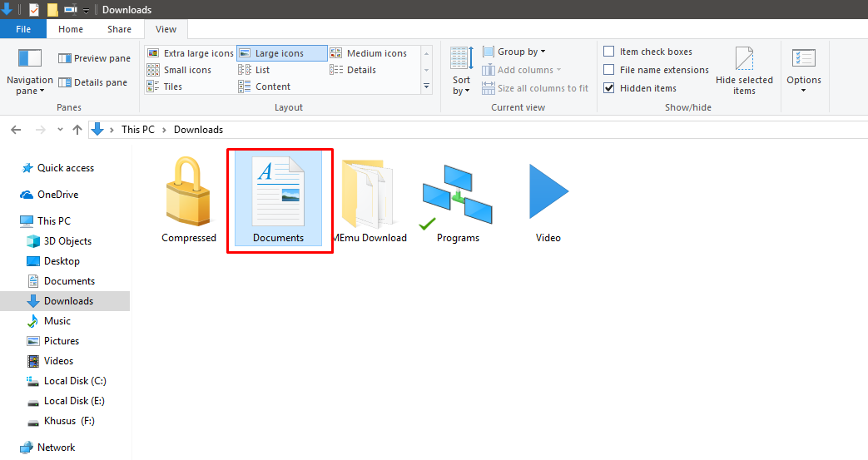The height and width of the screenshot is (460, 868).
Task: Open Local Disk (C:) drive
Action: click(67, 380)
